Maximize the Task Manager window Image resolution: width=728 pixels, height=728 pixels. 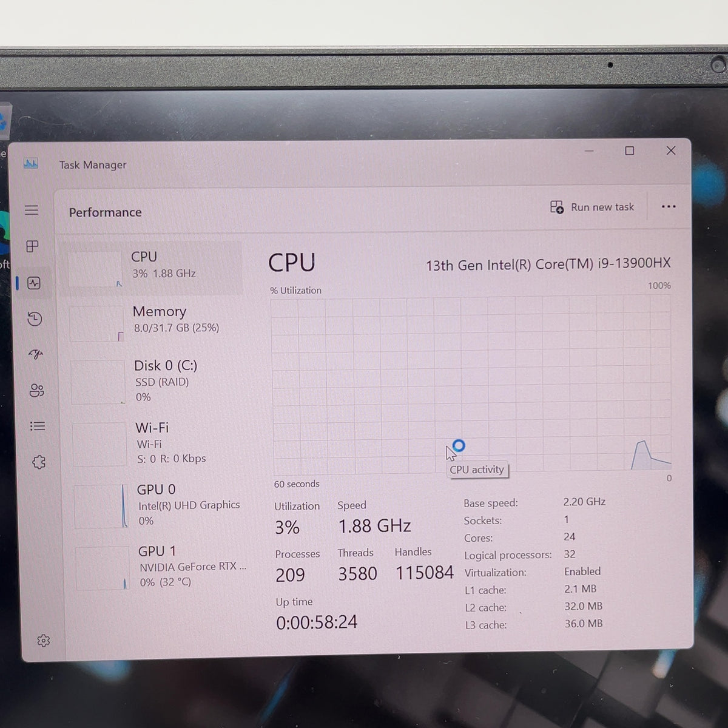[x=630, y=150]
